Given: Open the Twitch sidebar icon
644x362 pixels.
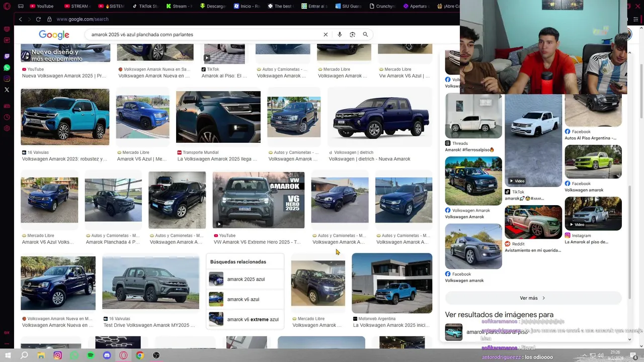Looking at the screenshot, I should pos(7,56).
